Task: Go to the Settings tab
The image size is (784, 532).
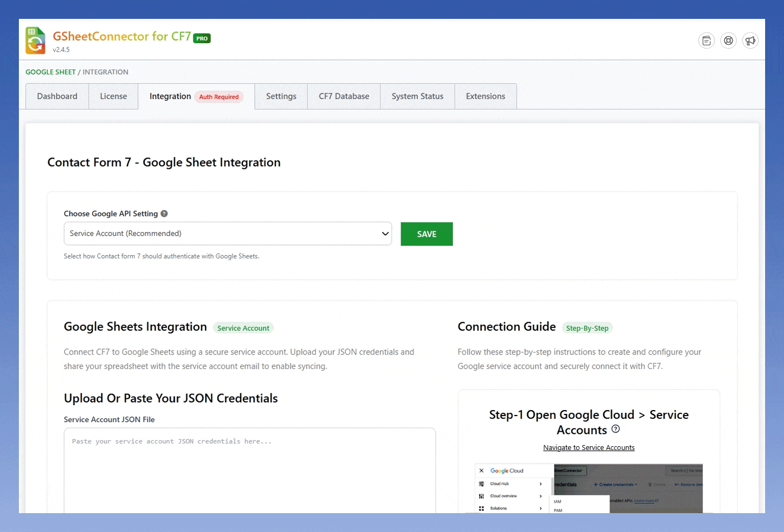Action: click(281, 97)
